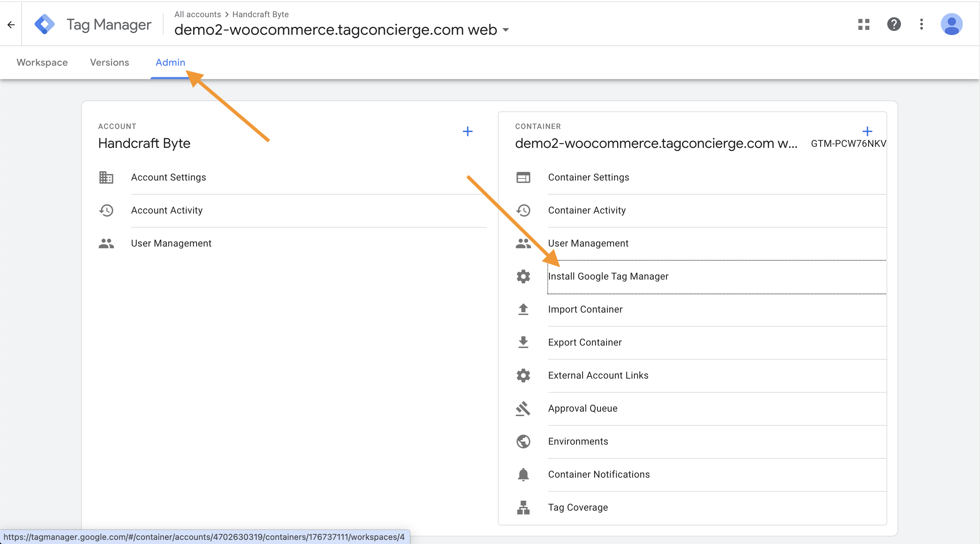Open the Google apps grid
Viewport: 980px width, 544px height.
(864, 24)
